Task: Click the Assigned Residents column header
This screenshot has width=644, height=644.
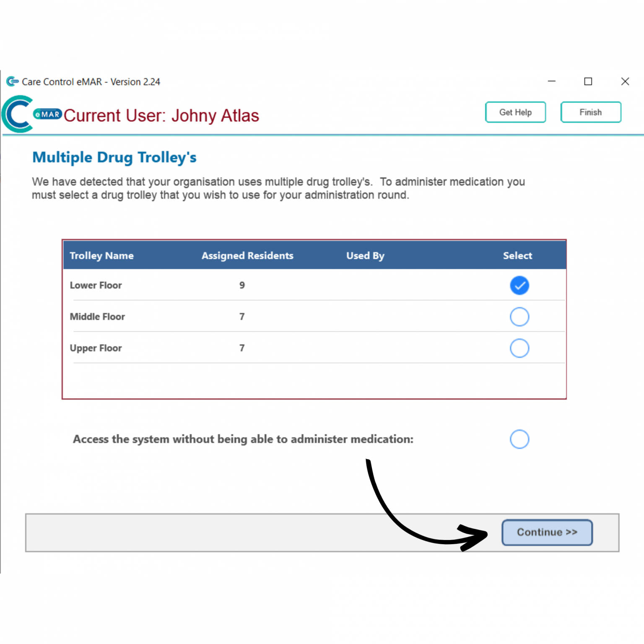Action: coord(247,256)
